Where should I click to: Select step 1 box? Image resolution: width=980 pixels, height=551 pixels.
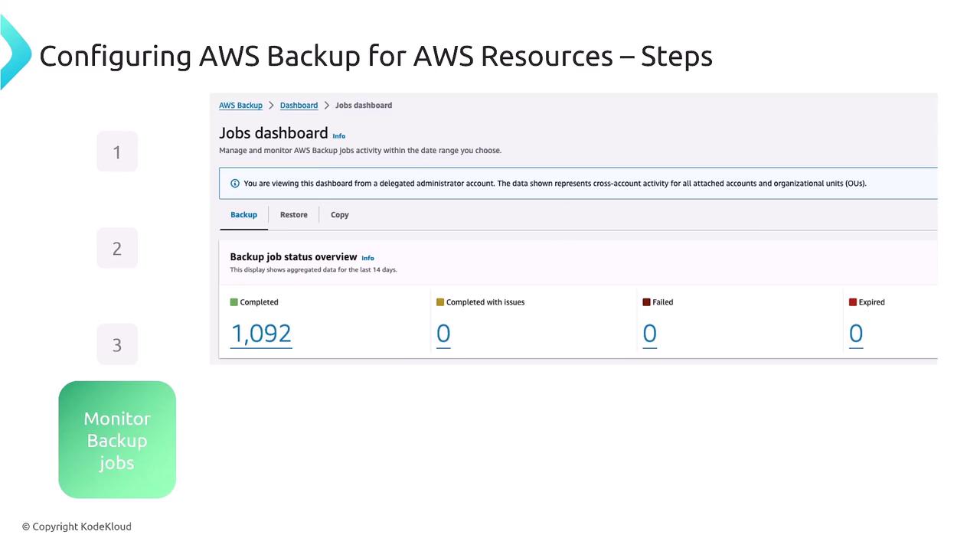pos(117,152)
